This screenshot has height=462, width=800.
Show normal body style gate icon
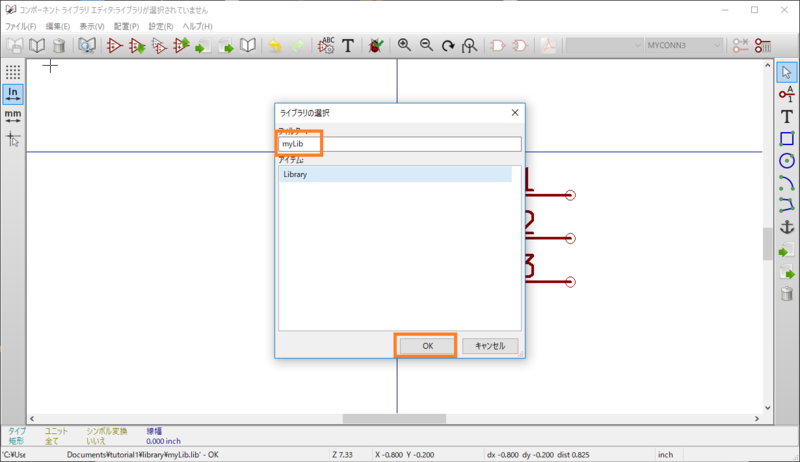click(x=497, y=46)
